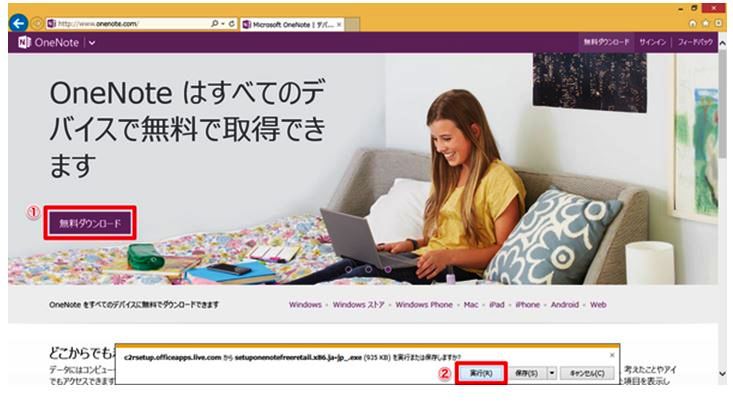Open the iPhone download link
Image resolution: width=733 pixels, height=414 pixels.
point(527,305)
